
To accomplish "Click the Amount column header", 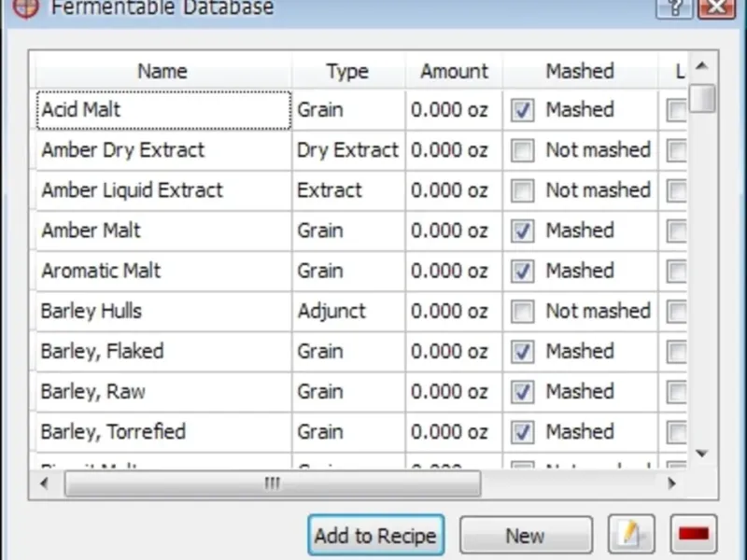I will 454,71.
